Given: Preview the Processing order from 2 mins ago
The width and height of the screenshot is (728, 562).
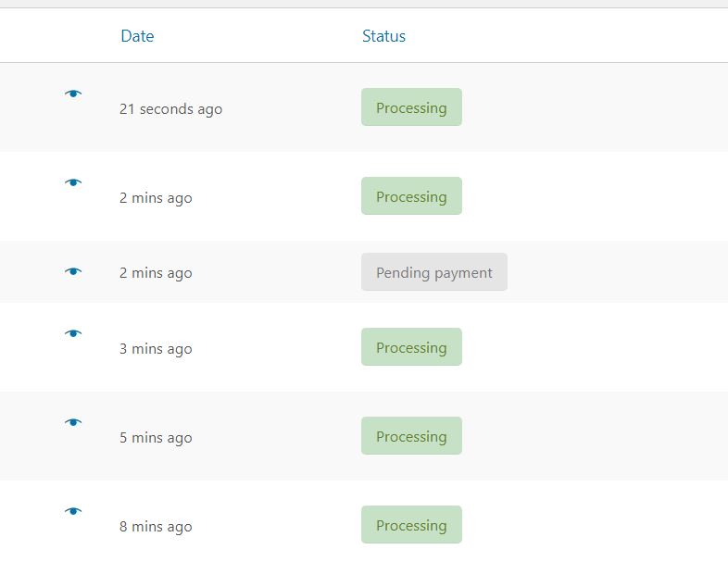Looking at the screenshot, I should (73, 182).
